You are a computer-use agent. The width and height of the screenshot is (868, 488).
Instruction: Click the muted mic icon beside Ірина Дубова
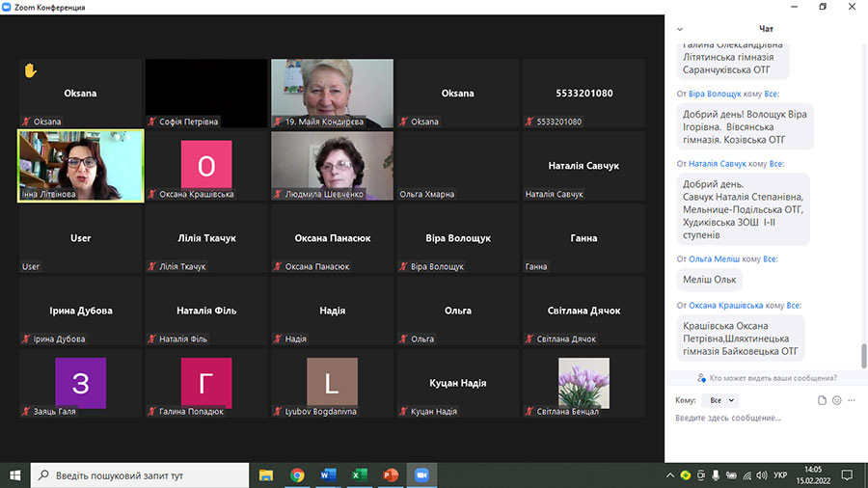[26, 339]
